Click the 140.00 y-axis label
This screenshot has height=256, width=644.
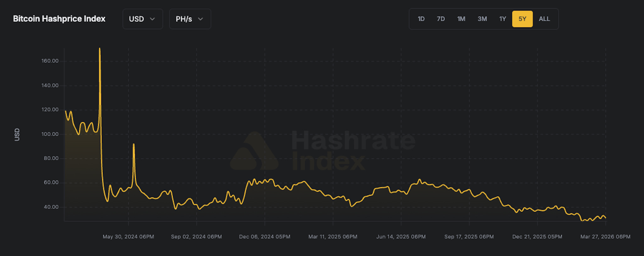tap(50, 85)
